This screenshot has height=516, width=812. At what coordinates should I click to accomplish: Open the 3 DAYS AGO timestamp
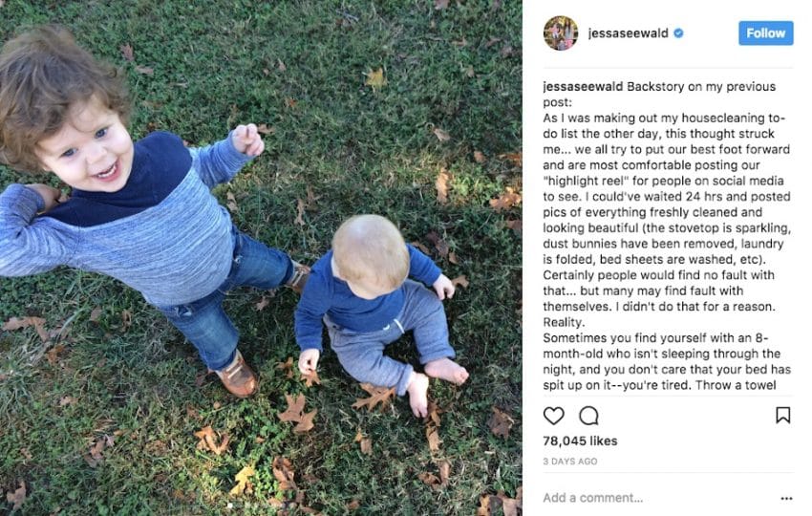(x=569, y=462)
